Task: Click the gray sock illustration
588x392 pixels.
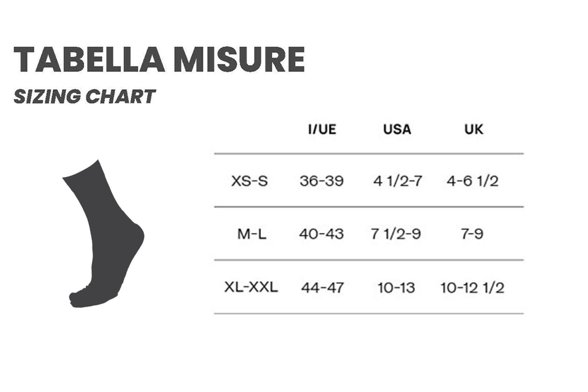Action: coord(104,234)
